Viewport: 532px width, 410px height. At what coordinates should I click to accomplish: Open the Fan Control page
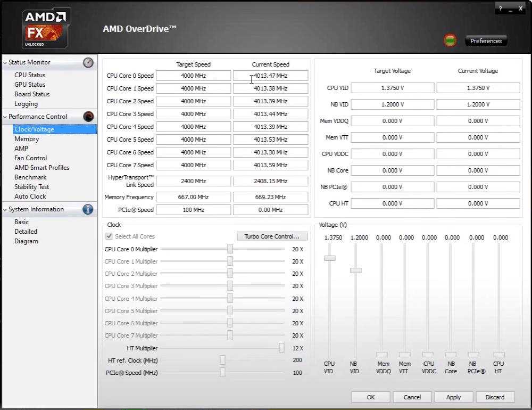[30, 158]
